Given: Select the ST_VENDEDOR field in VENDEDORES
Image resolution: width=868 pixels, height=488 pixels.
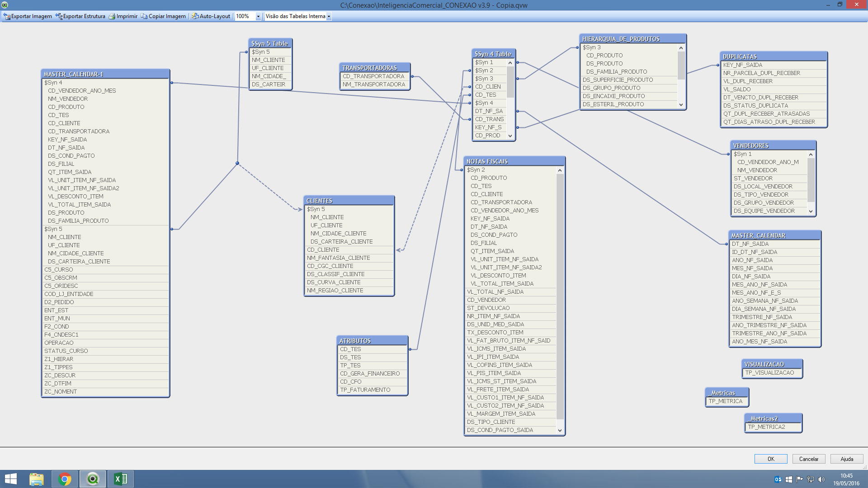Looking at the screenshot, I should click(x=769, y=178).
